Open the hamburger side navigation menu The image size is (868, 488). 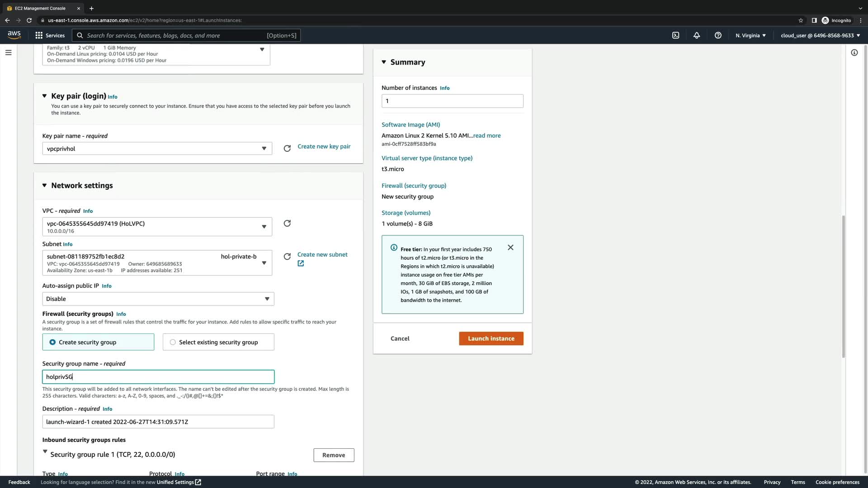click(8, 52)
